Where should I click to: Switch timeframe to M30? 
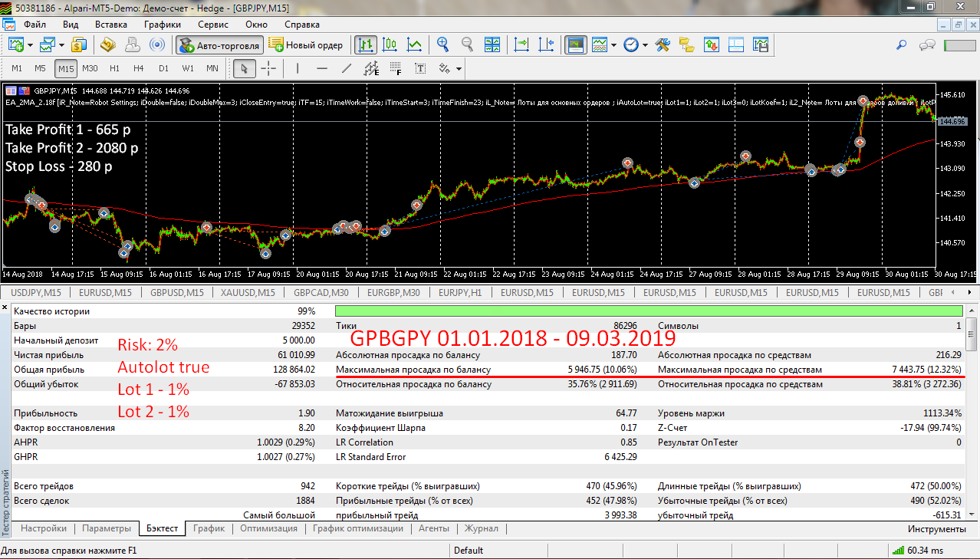(90, 68)
